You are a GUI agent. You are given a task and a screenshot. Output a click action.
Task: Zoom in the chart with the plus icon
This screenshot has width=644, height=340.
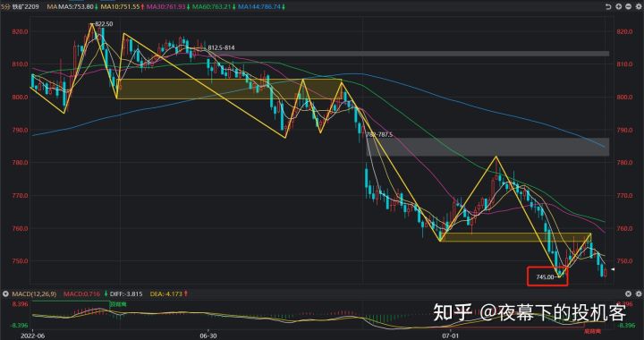tap(618, 7)
